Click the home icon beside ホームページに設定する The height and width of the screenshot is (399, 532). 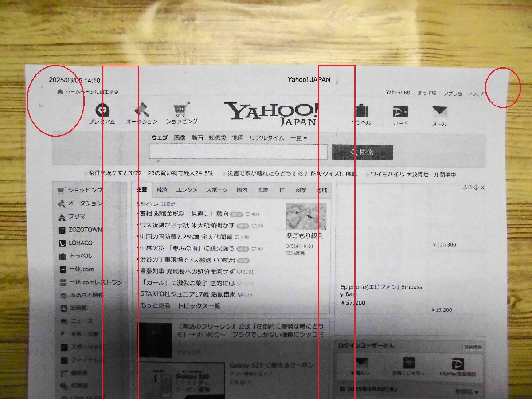(60, 92)
